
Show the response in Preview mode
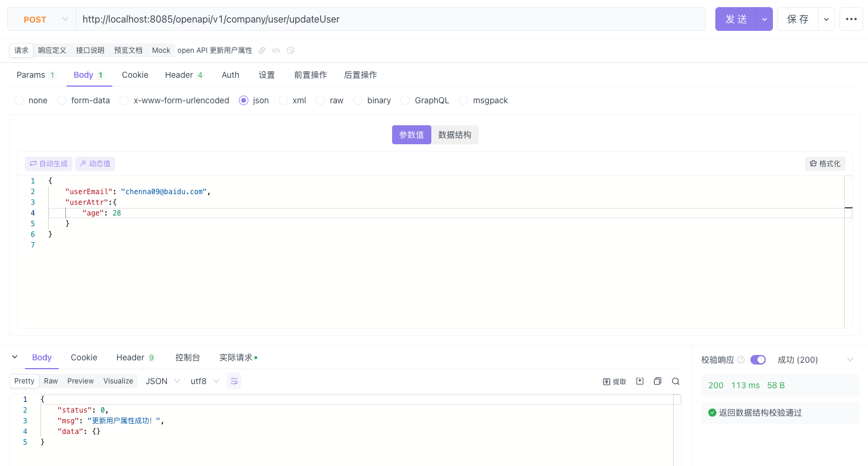pyautogui.click(x=81, y=381)
